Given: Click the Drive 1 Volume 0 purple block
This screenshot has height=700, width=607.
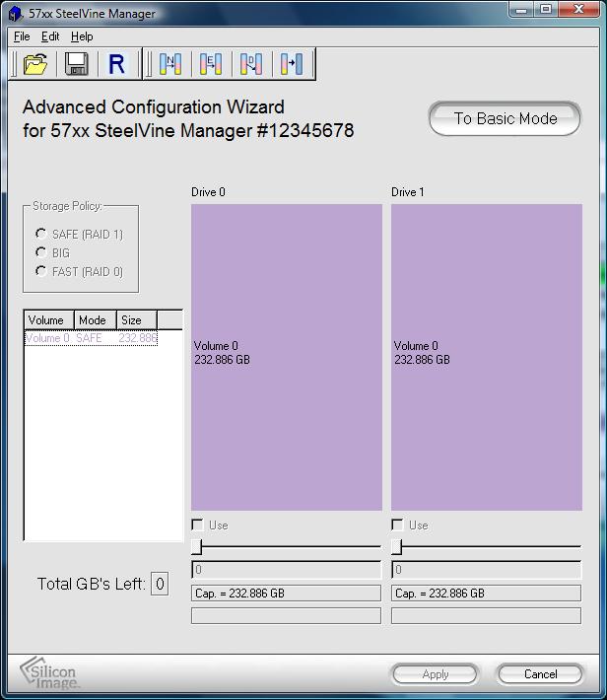Looking at the screenshot, I should 487,357.
